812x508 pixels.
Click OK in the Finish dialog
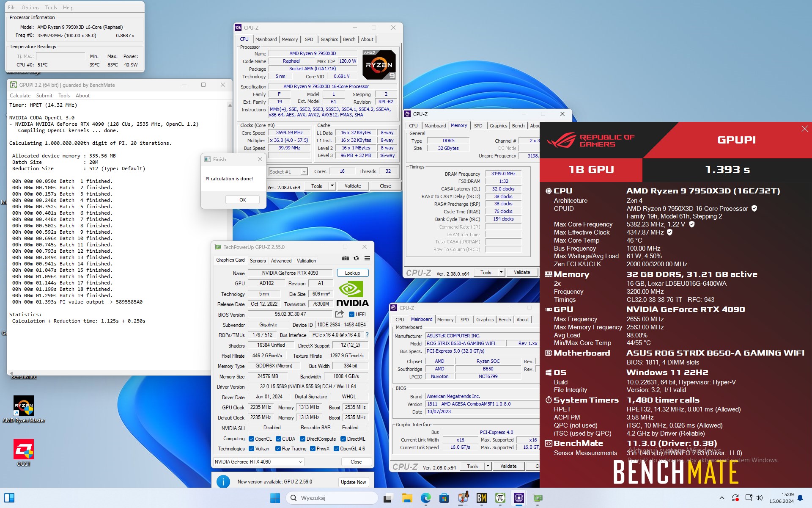tap(242, 200)
